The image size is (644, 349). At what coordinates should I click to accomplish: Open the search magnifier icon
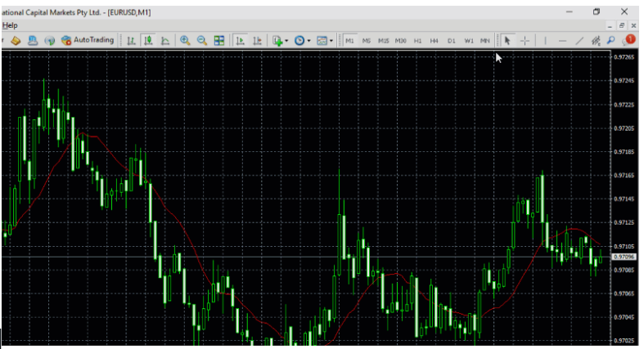click(612, 39)
